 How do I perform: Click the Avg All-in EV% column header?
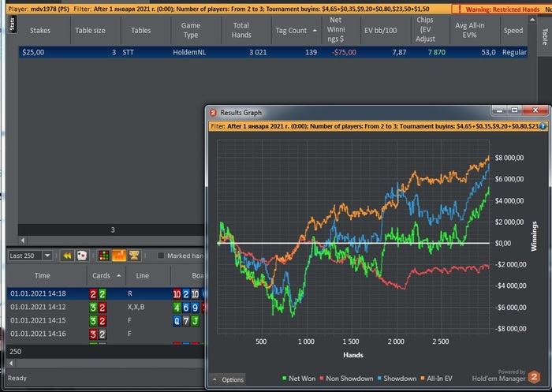(470, 31)
